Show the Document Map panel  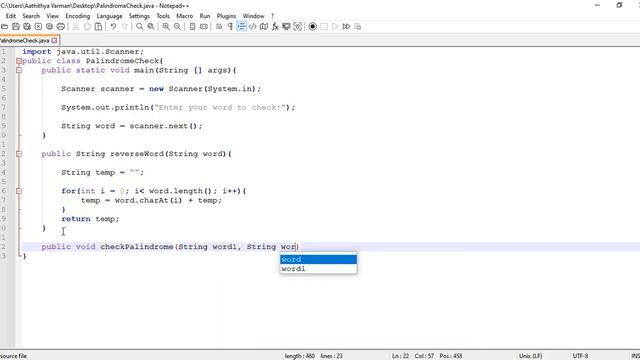click(264, 27)
